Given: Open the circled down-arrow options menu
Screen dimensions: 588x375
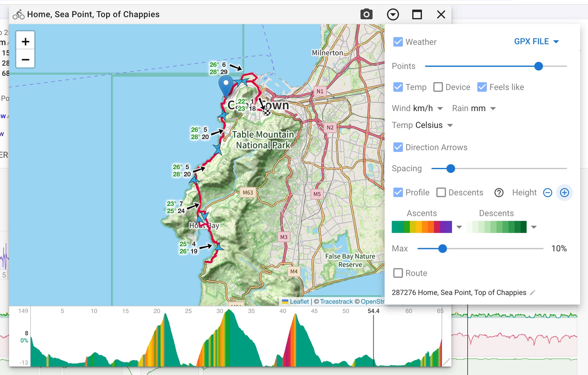Looking at the screenshot, I should (x=393, y=14).
